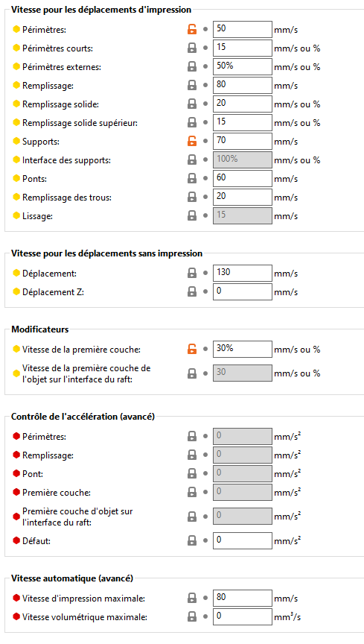Click the reset dot beside Périmètres courts field
This screenshot has width=364, height=644.
205,48
